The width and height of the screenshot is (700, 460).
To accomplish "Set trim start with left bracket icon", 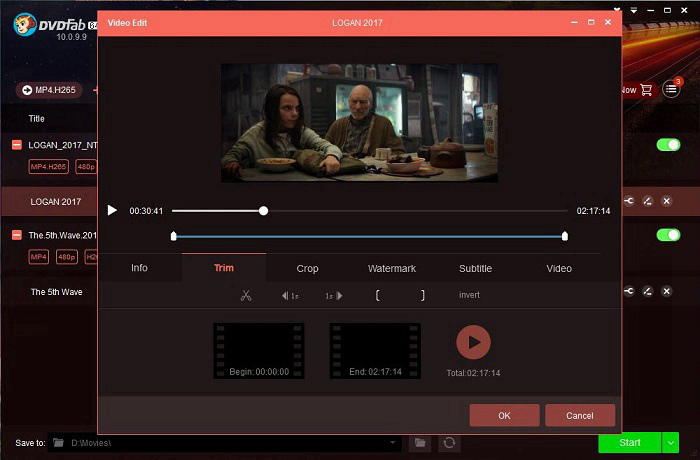I will coord(378,295).
